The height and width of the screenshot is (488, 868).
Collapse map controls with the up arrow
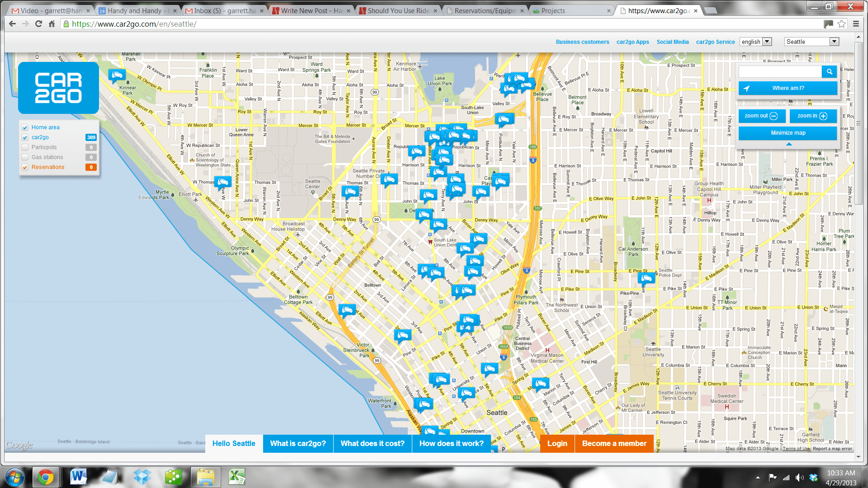click(x=789, y=144)
